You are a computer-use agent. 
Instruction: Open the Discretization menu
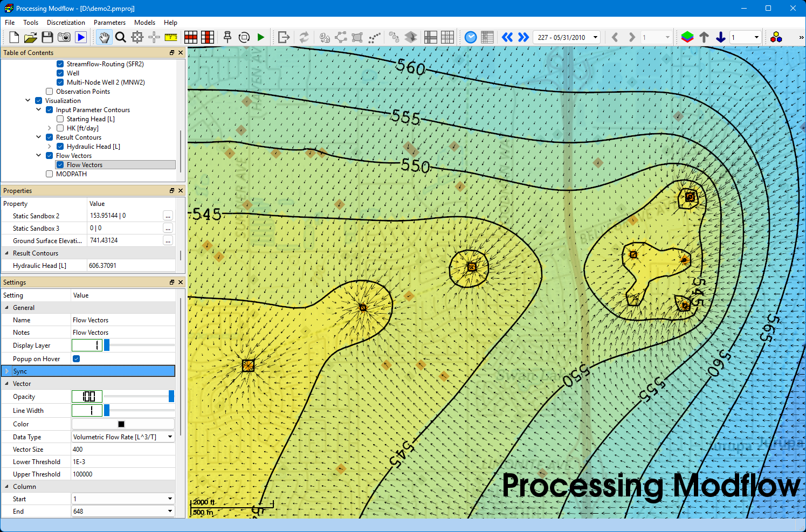tap(66, 23)
